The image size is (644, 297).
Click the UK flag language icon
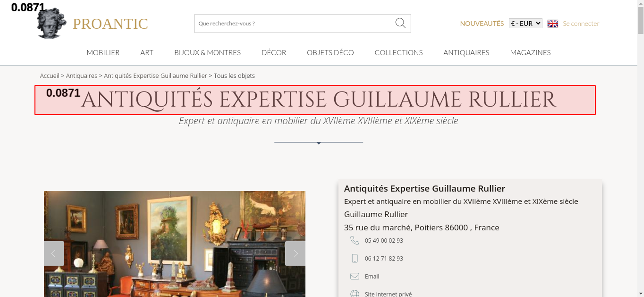pyautogui.click(x=553, y=23)
